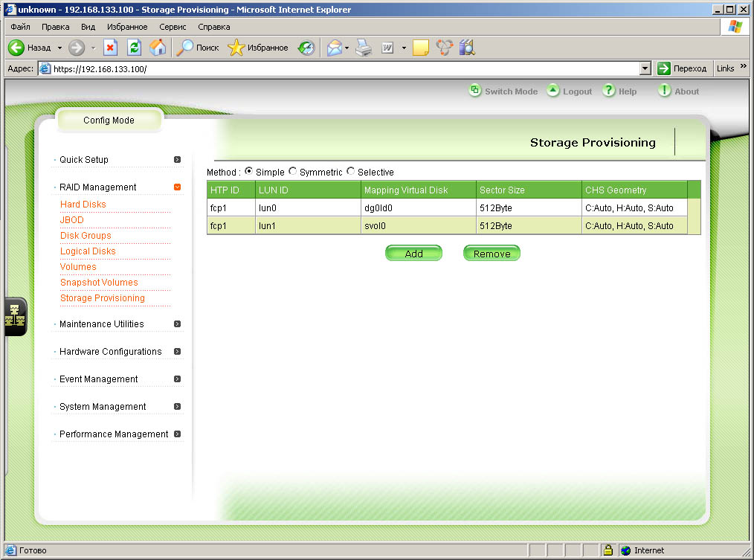The width and height of the screenshot is (754, 560).
Task: Collapse the RAID Management section
Action: pyautogui.click(x=178, y=187)
